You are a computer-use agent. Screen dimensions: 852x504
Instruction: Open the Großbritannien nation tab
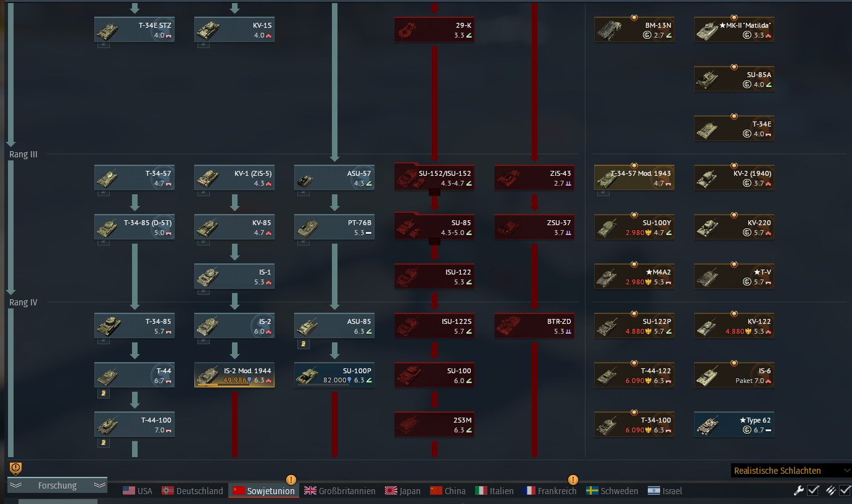point(339,491)
